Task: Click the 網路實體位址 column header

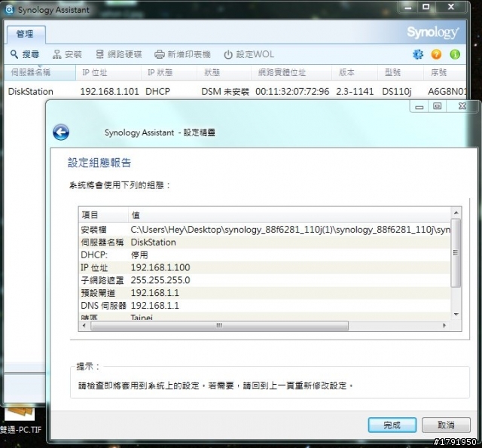Action: (x=291, y=72)
